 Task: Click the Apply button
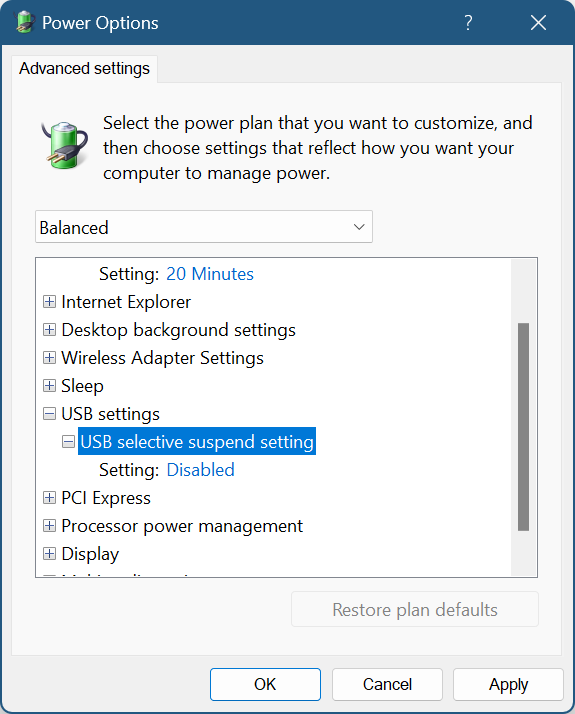pos(508,684)
